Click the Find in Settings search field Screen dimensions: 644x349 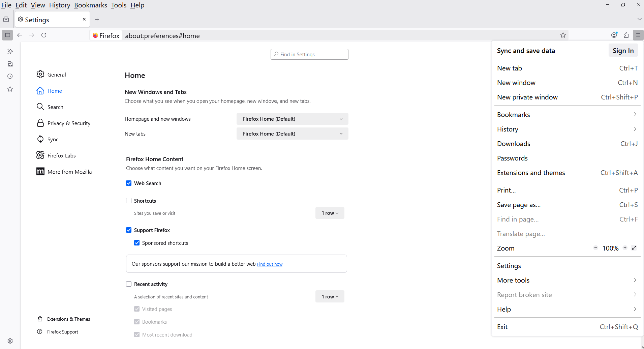coord(309,54)
